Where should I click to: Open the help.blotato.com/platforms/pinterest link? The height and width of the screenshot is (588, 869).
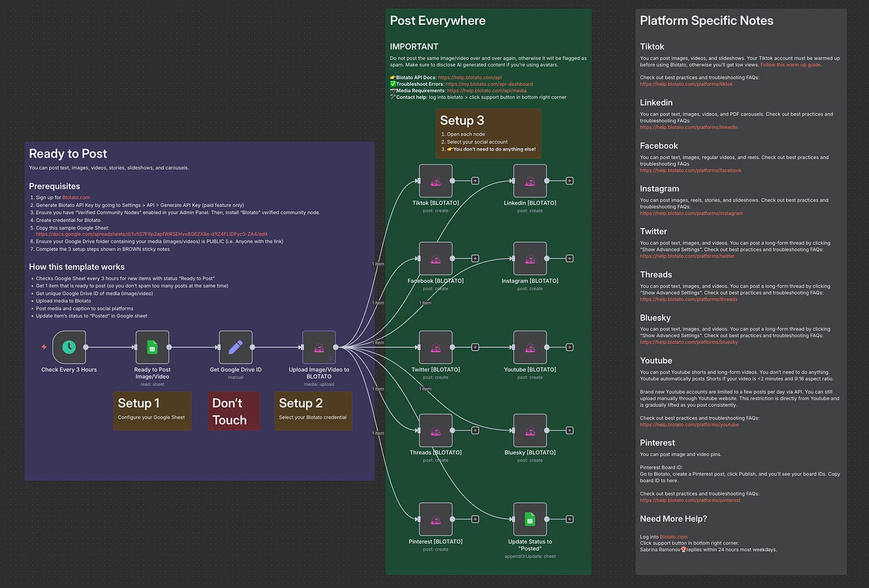(690, 500)
